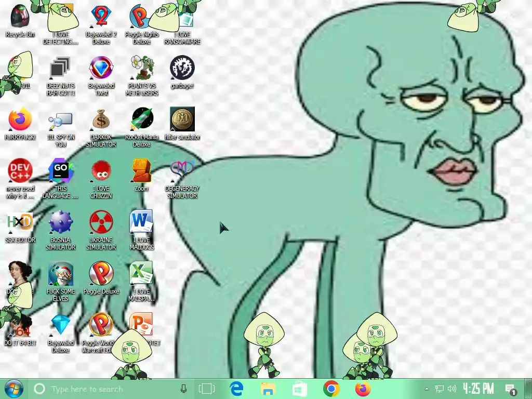Open Task View on the taskbar
Screen dimensions: 532x399
point(207,389)
